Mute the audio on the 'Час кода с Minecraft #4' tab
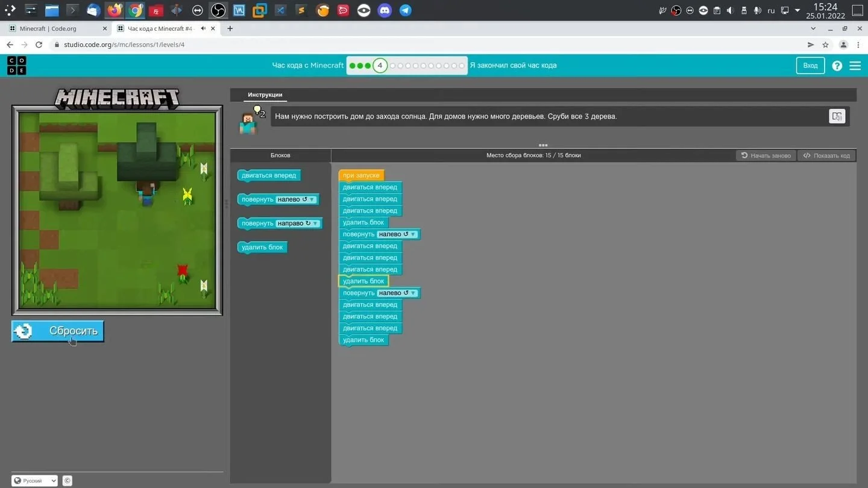The image size is (868, 488). 204,28
